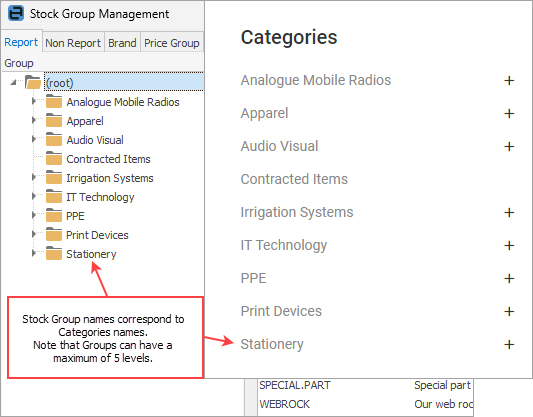This screenshot has height=417, width=533.
Task: Open Irrigation Systems category link
Action: click(297, 212)
